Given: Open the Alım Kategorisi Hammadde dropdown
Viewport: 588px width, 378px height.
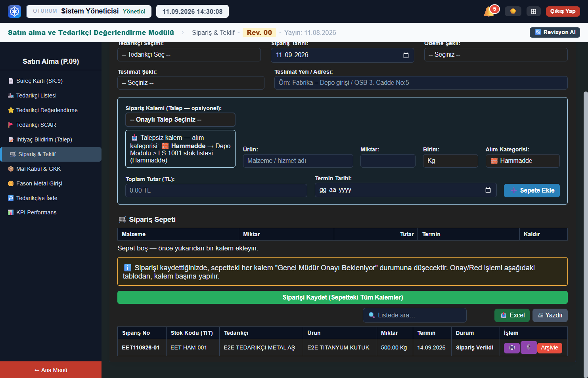Looking at the screenshot, I should (523, 161).
